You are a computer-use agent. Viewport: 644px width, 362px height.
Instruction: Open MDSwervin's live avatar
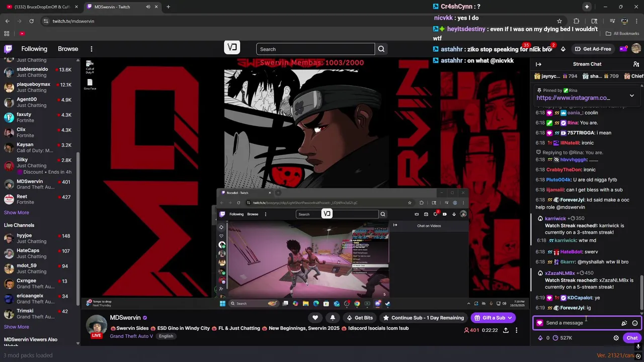pyautogui.click(x=97, y=326)
